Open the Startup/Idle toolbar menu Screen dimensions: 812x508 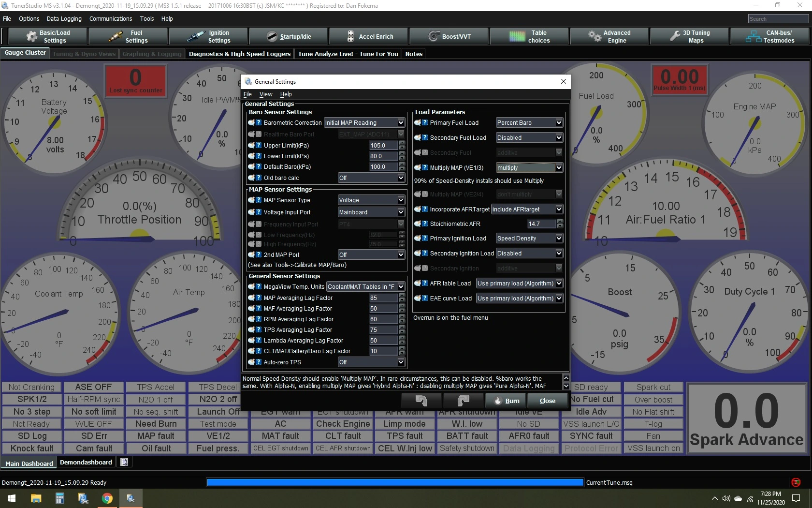pos(289,37)
